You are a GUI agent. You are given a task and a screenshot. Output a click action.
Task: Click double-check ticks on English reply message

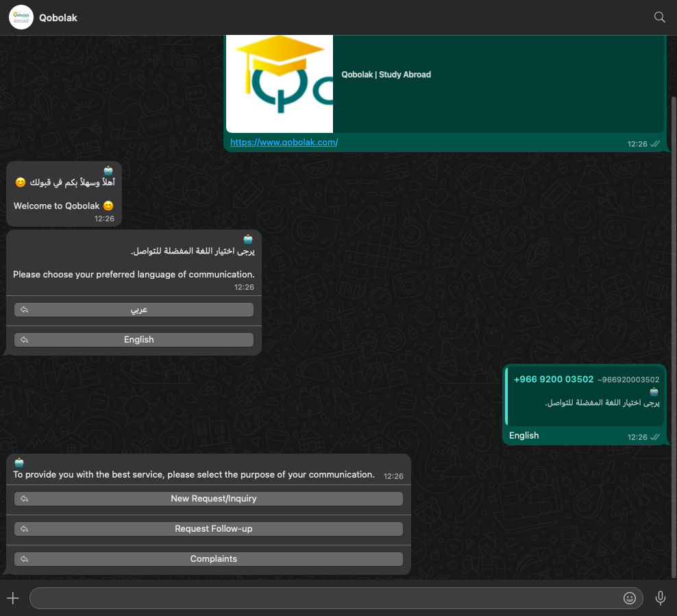(x=655, y=437)
